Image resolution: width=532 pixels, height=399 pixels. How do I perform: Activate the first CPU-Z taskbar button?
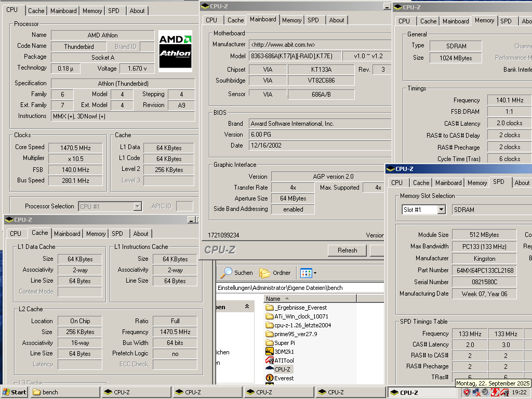137,392
